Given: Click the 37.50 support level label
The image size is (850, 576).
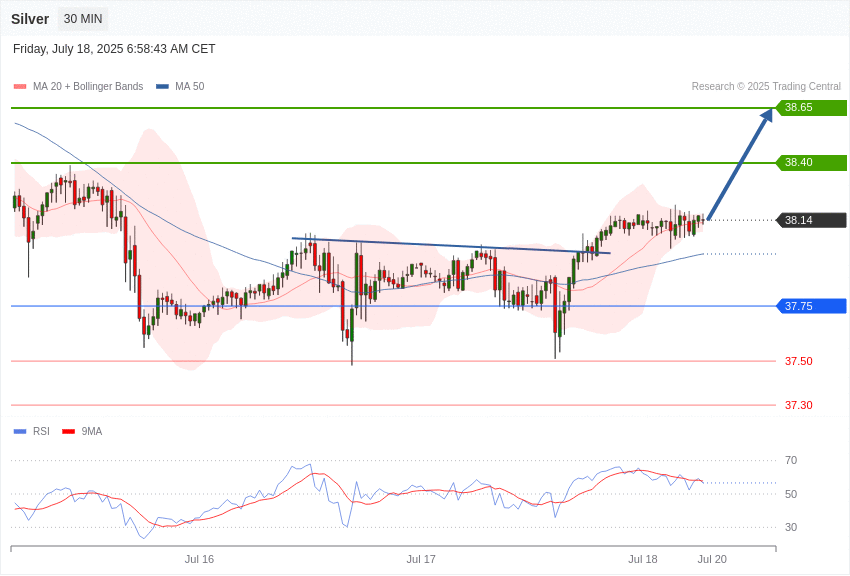Looking at the screenshot, I should 799,361.
